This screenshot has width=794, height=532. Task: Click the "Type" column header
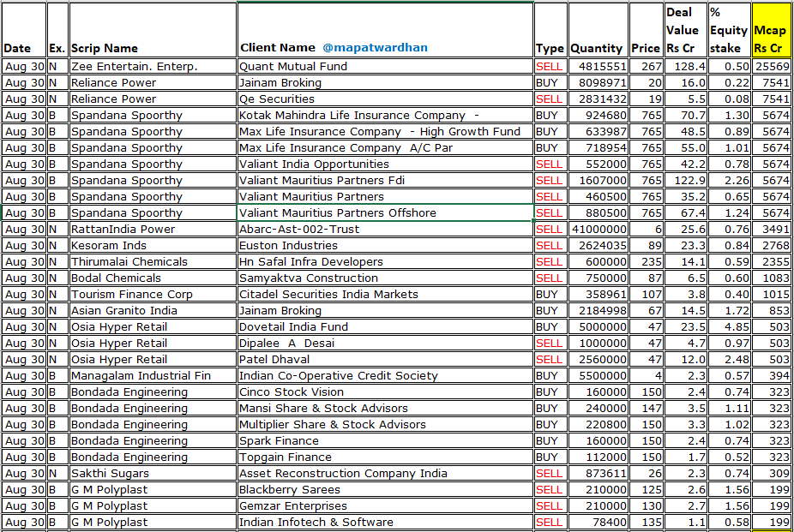(550, 30)
